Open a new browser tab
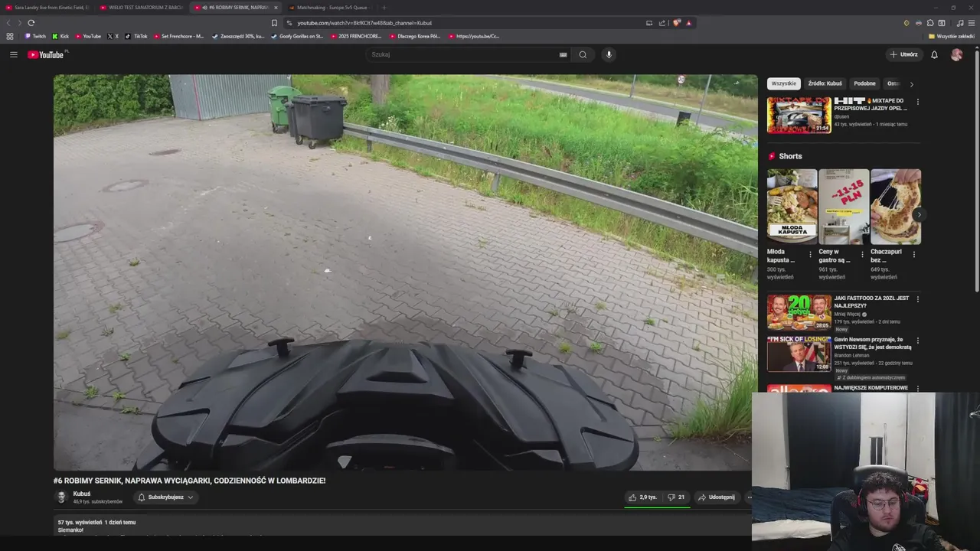Screen dimensions: 980x551 384,8
